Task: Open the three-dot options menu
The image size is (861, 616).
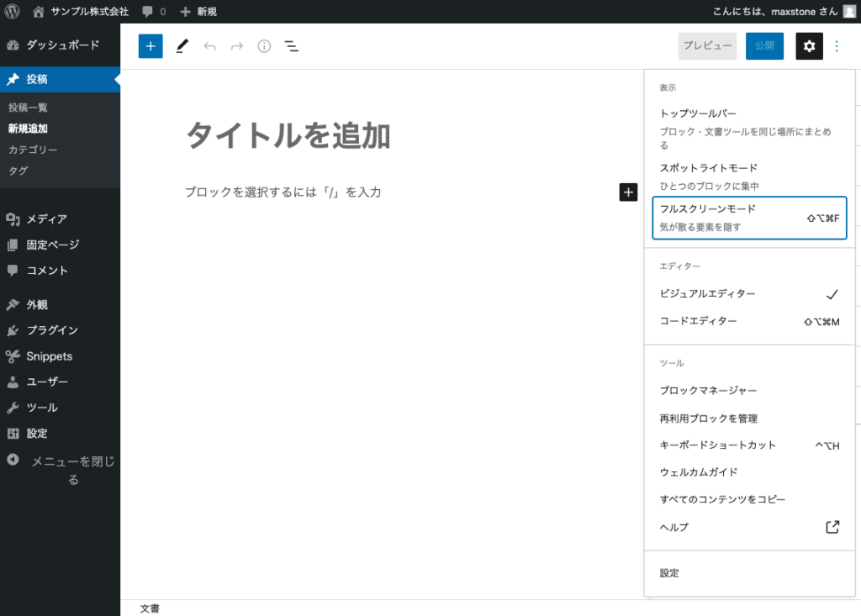Action: point(837,46)
